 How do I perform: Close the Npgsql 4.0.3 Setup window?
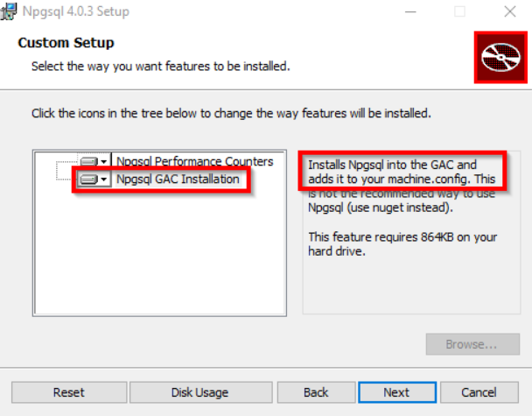pos(510,11)
